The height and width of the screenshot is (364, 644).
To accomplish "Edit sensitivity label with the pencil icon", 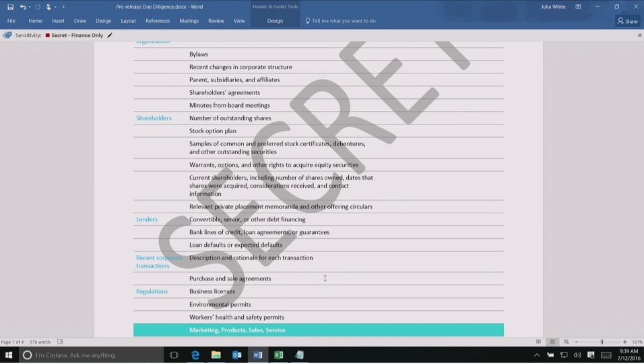I will [110, 35].
